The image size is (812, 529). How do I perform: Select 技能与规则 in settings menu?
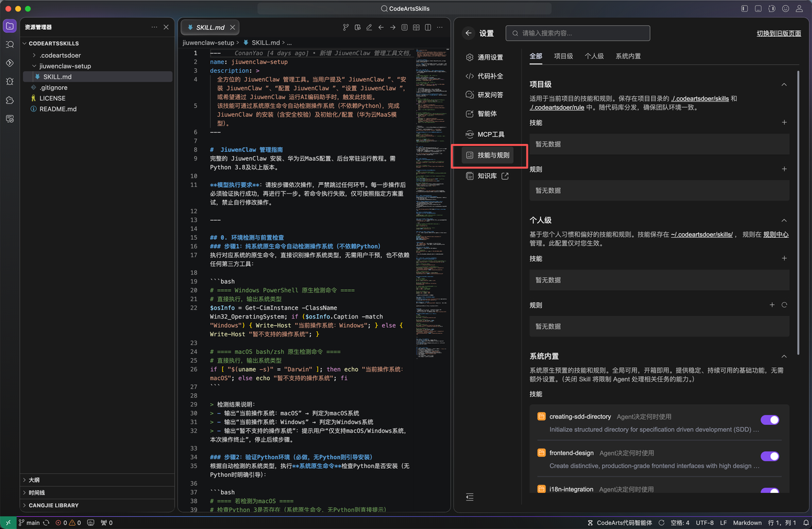click(488, 155)
